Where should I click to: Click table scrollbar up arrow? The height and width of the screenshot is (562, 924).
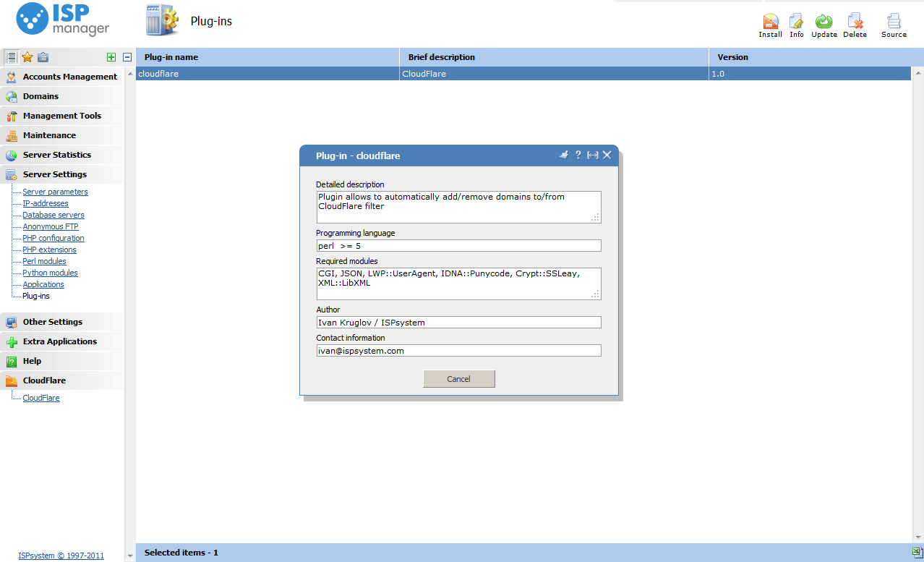917,73
